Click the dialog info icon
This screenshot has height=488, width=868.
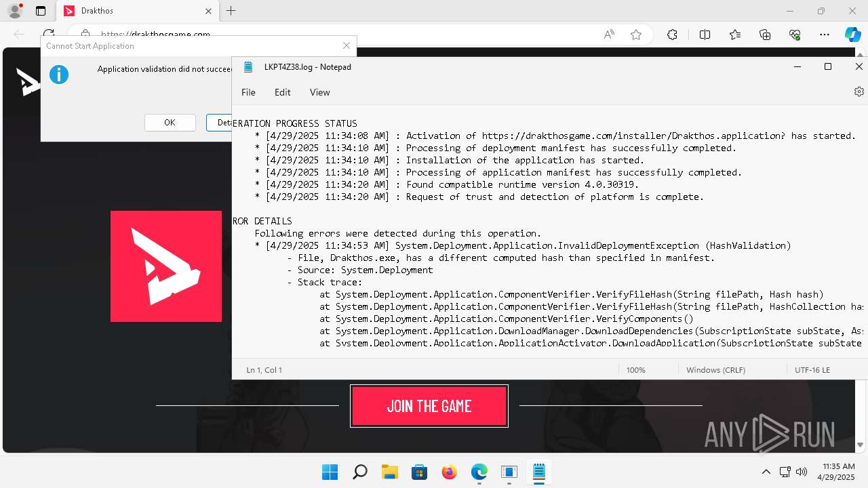(x=59, y=75)
